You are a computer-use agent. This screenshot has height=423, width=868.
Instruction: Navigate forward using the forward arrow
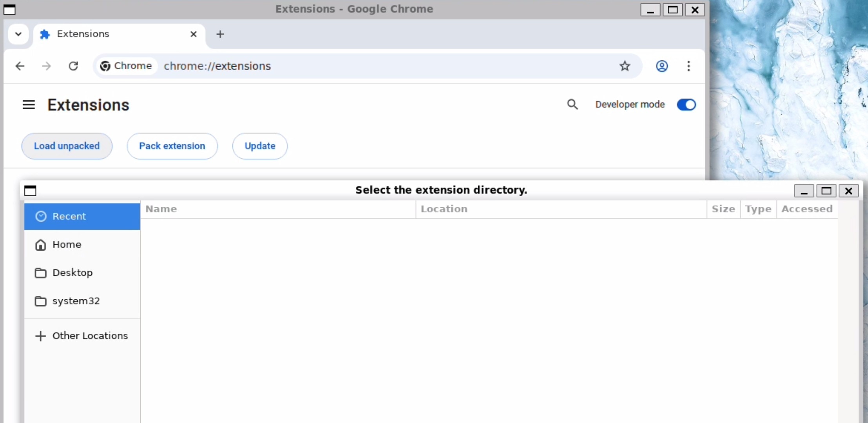point(46,66)
